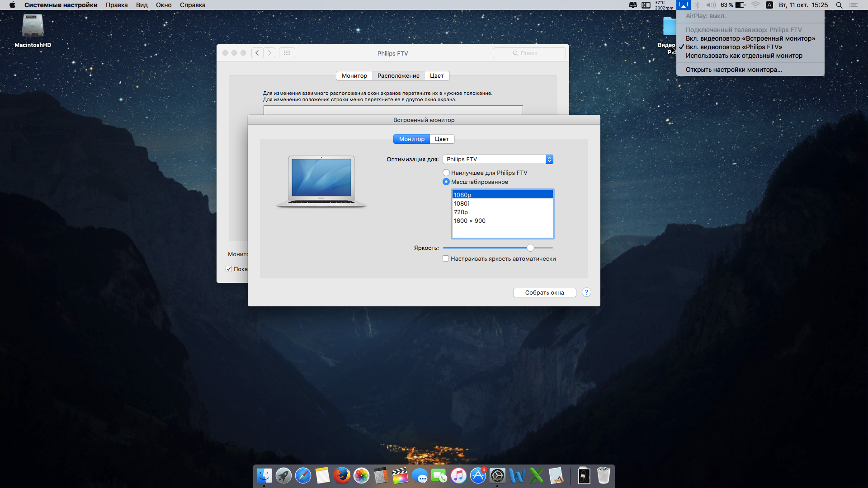Select '1080p' resolution in list
This screenshot has height=488, width=868.
coord(502,195)
